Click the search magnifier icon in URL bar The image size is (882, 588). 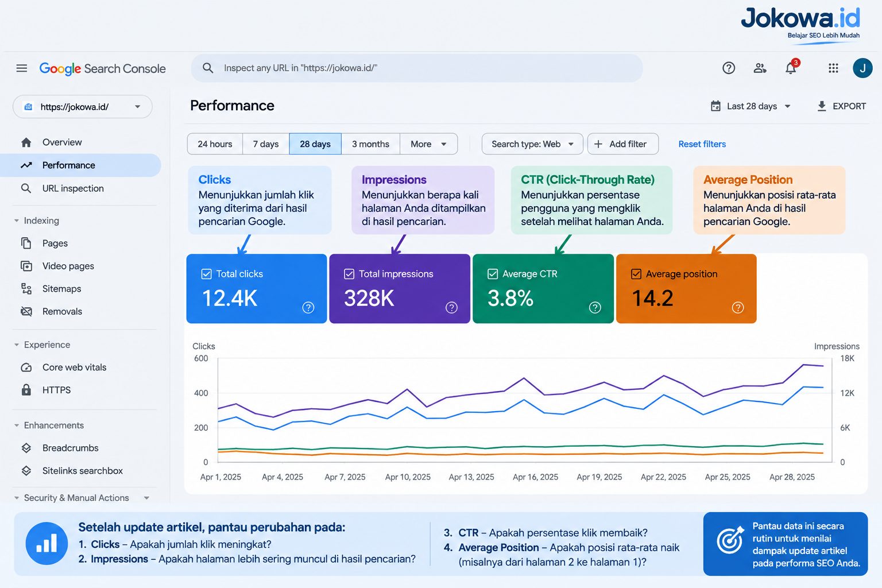(x=208, y=68)
